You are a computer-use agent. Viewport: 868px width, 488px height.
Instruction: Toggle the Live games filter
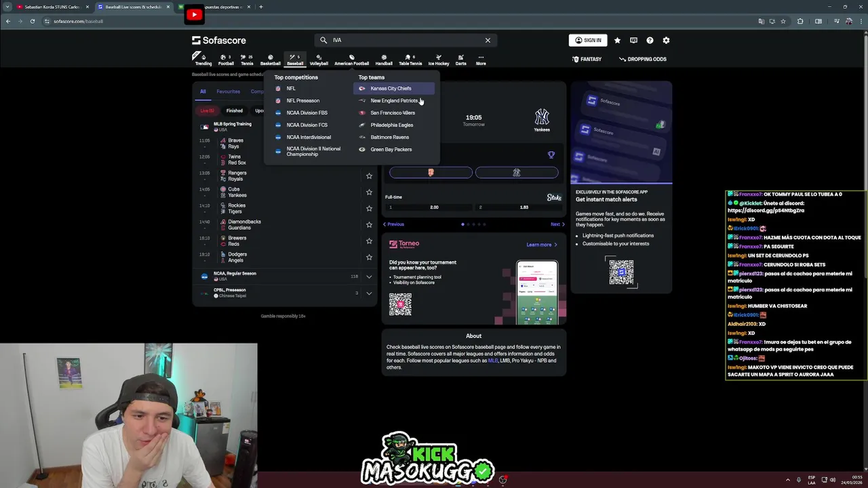[x=207, y=110]
